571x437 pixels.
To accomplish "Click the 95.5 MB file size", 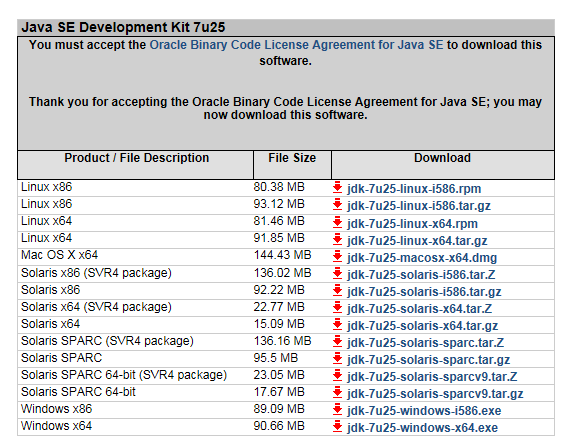I will pyautogui.click(x=276, y=358).
